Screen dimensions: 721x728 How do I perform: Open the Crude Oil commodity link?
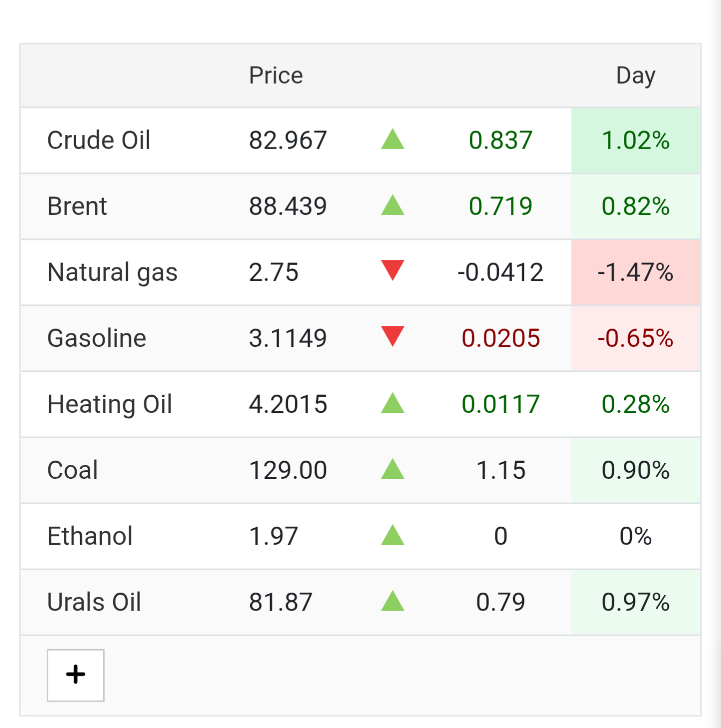pyautogui.click(x=99, y=141)
